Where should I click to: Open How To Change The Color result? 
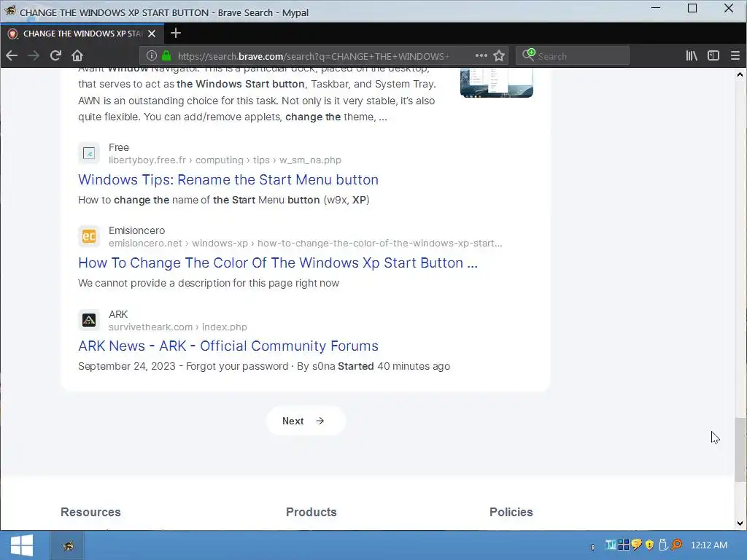pyautogui.click(x=278, y=262)
